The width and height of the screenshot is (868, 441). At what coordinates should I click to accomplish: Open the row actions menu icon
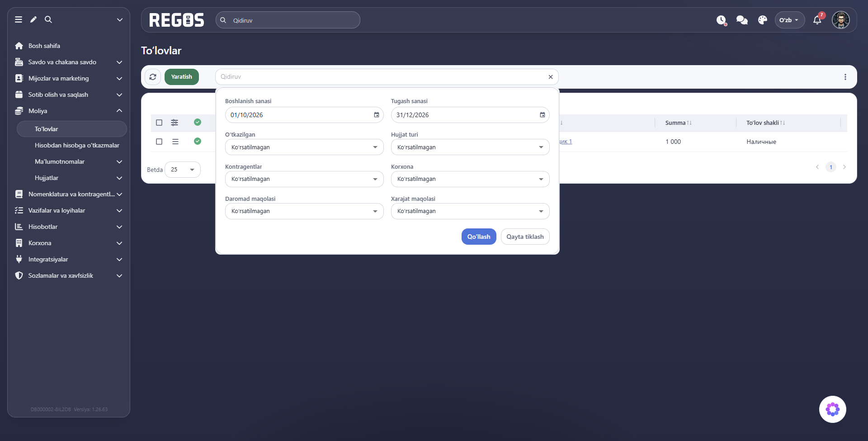click(175, 142)
